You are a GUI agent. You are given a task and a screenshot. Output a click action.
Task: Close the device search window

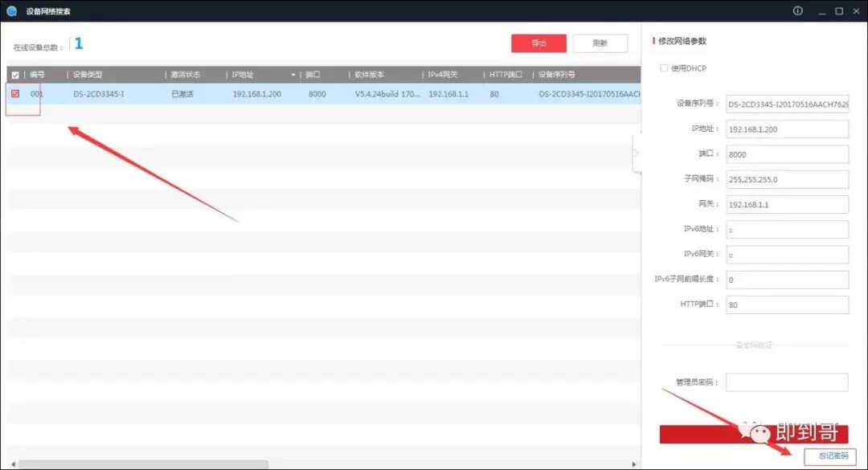point(856,11)
